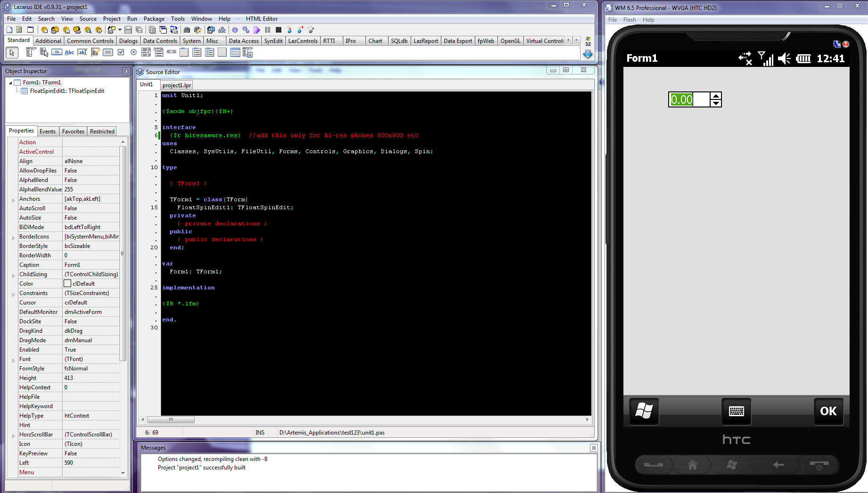Open the File menu in Lazarus IDE
The height and width of the screenshot is (493, 868).
pyautogui.click(x=11, y=19)
